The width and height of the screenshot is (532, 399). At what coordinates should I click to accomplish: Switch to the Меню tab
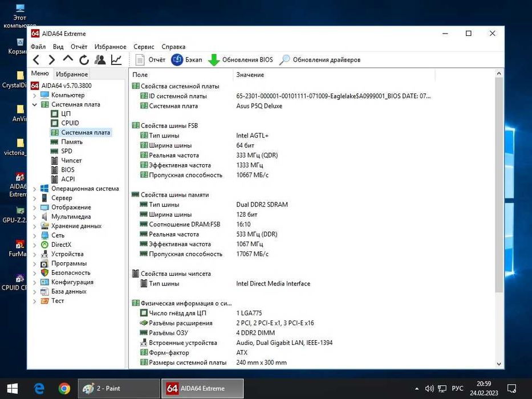40,74
